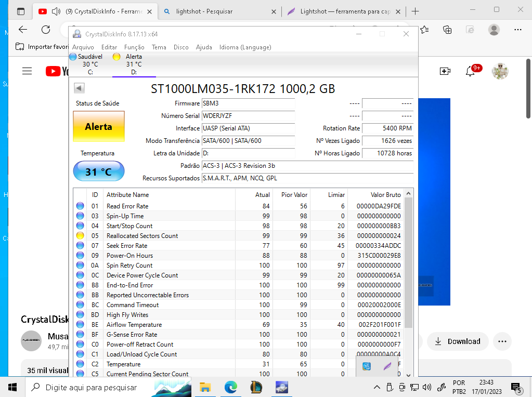Open the Editar menu
This screenshot has height=397, width=532.
[x=109, y=47]
